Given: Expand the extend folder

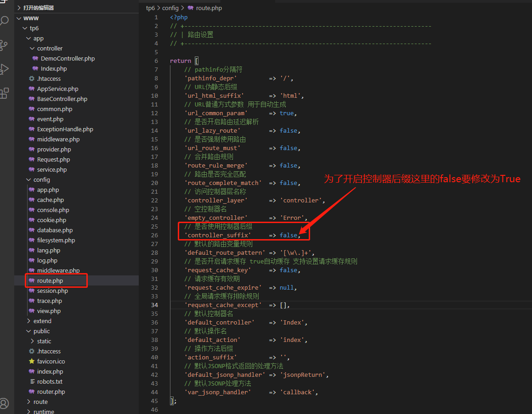Looking at the screenshot, I should (x=28, y=321).
